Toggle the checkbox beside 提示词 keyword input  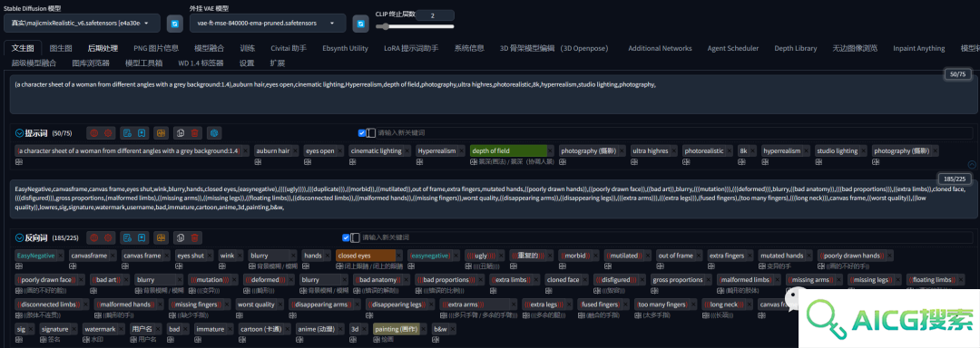362,133
